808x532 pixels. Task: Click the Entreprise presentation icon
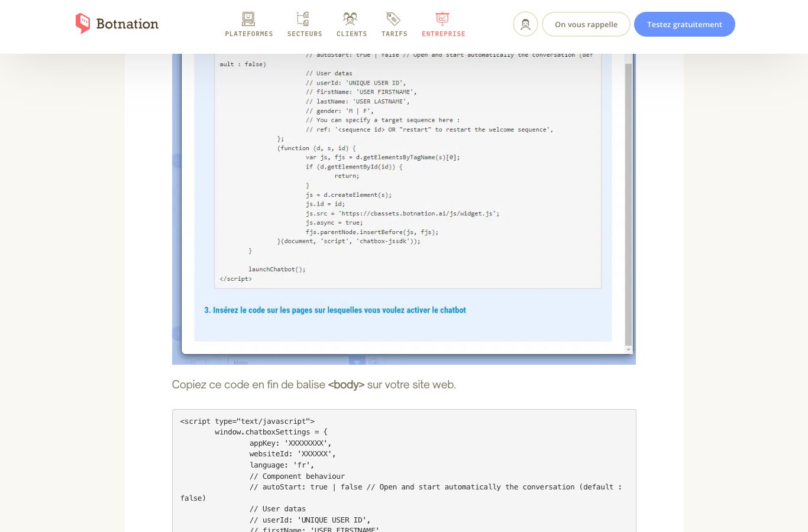[442, 19]
